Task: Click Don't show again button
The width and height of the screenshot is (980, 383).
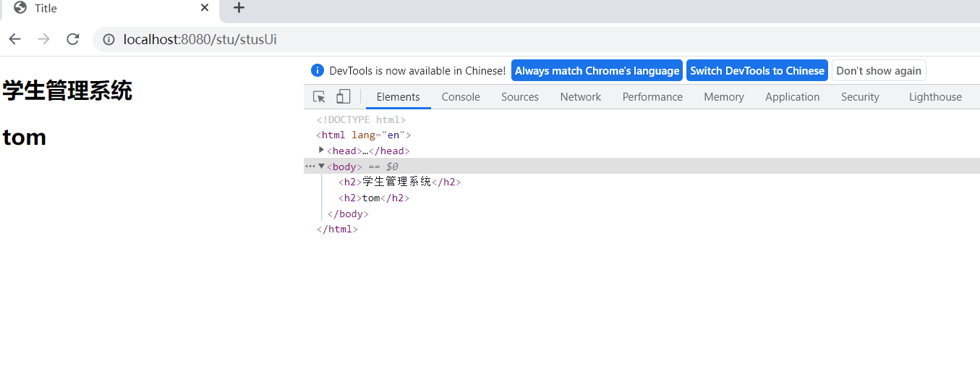Action: (x=879, y=70)
